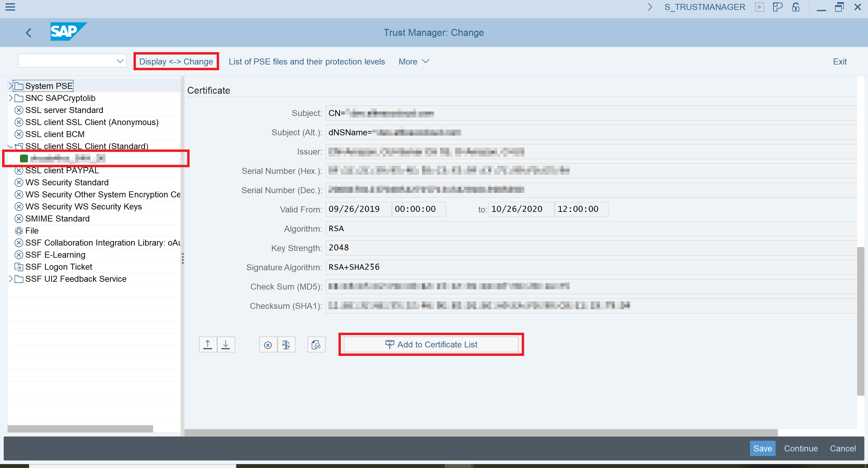868x468 pixels.
Task: Import a certificate with the download arrow icon
Action: (x=226, y=344)
